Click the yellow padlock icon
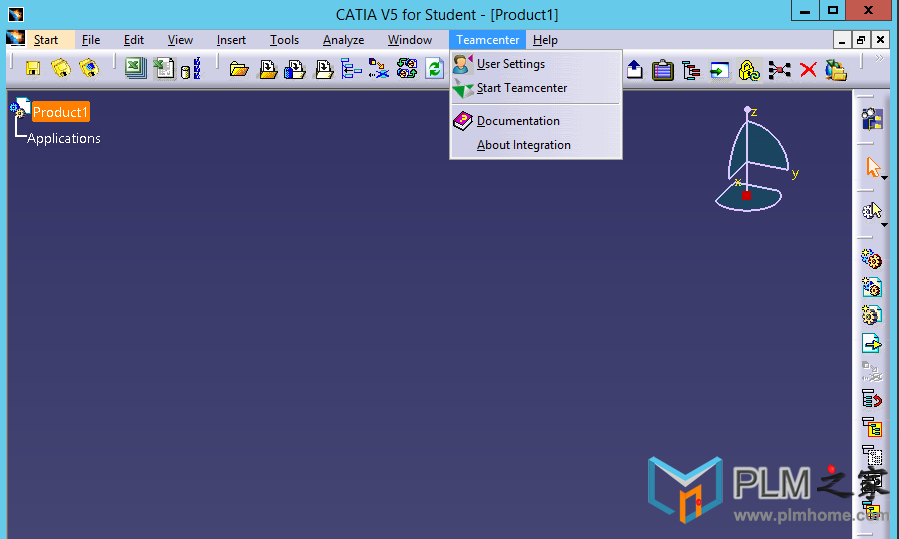This screenshot has height=539, width=899. pos(748,70)
